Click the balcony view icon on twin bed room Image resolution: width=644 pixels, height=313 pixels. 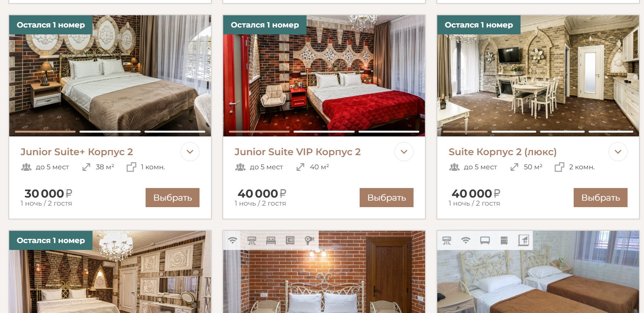pyautogui.click(x=523, y=240)
